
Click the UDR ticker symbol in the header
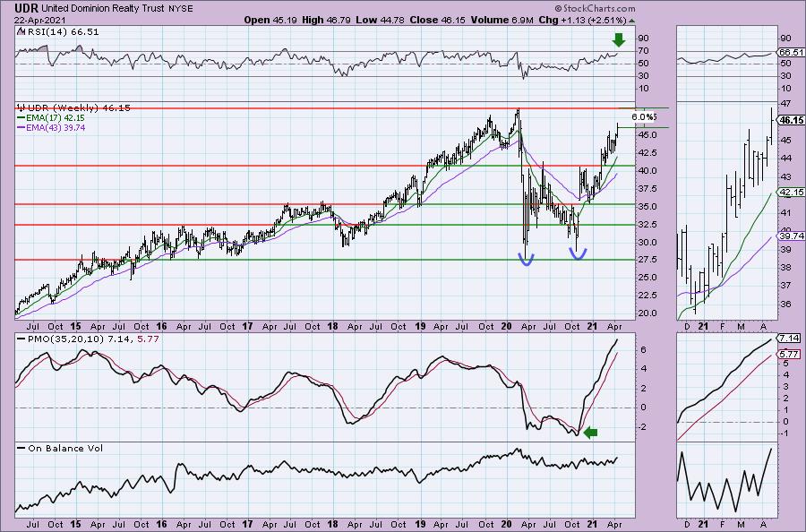pos(26,8)
